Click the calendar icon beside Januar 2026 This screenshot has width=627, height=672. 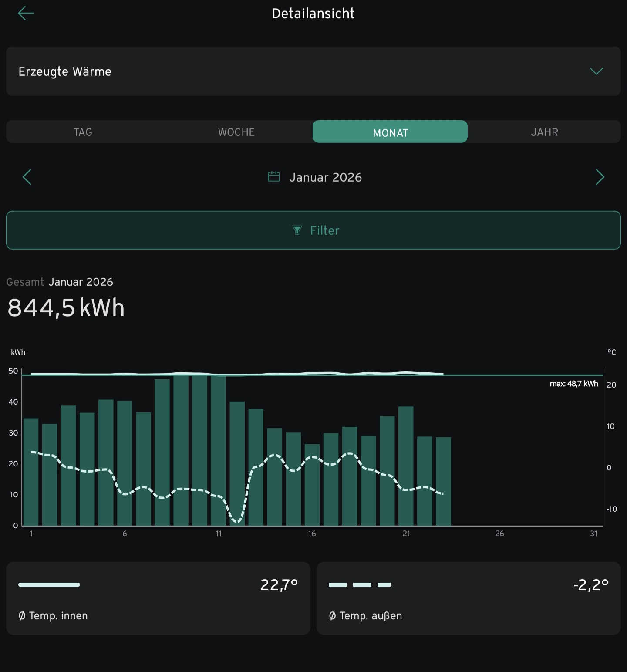[274, 177]
